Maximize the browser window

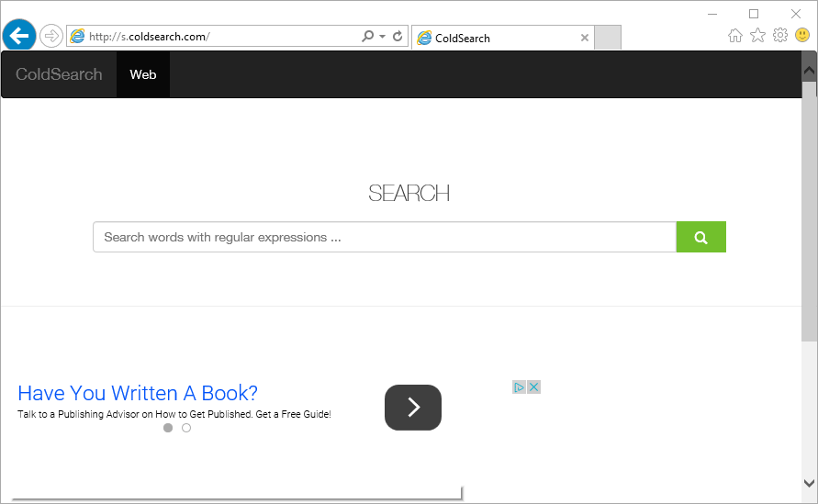(754, 14)
